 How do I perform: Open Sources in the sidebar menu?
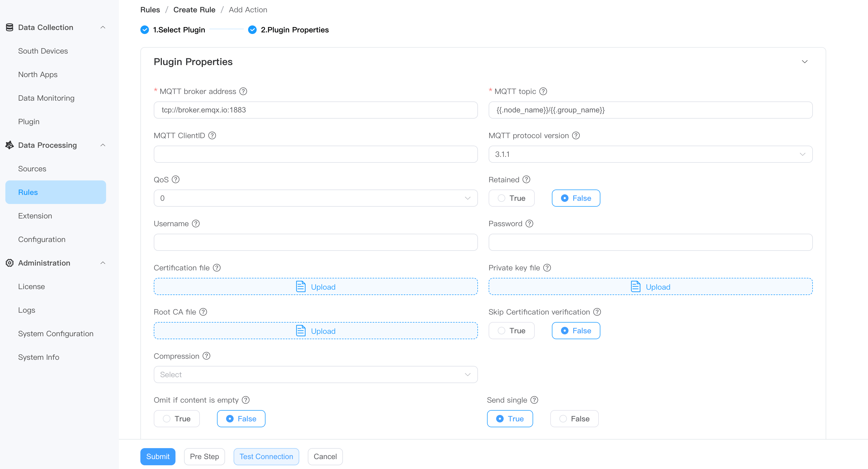32,169
